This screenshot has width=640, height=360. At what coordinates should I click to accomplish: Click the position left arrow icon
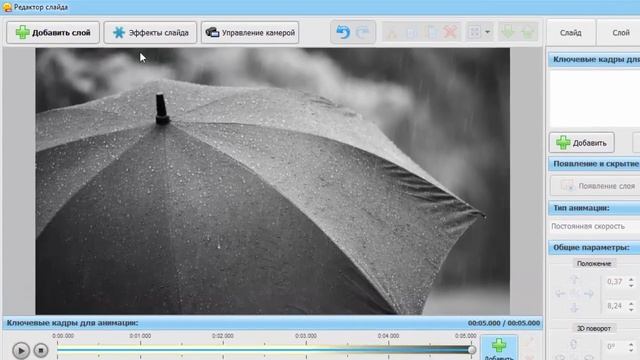coord(560,293)
